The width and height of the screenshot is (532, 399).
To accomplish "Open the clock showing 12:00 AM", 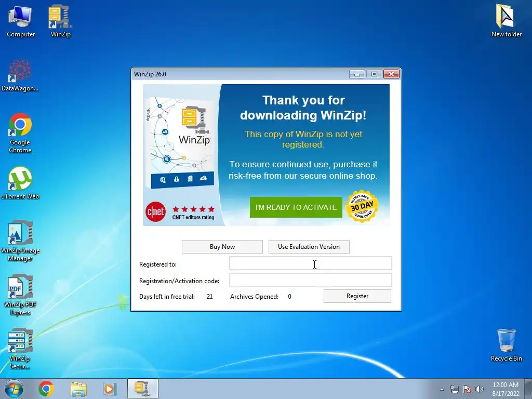I will (505, 389).
